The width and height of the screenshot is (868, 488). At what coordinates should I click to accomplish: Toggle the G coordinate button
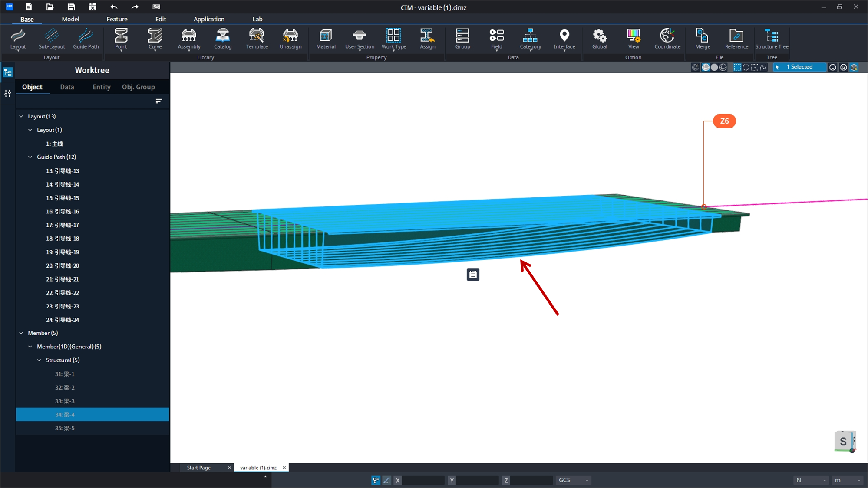click(844, 67)
